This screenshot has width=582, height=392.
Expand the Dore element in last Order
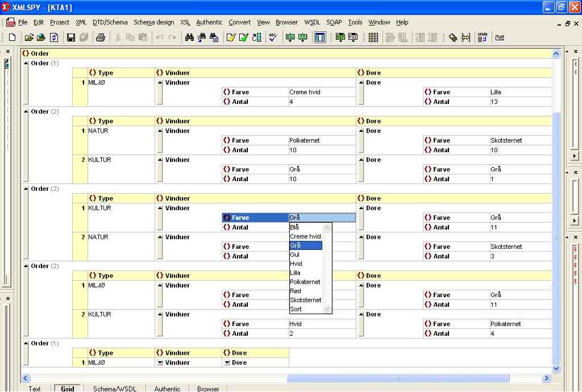[x=227, y=362]
